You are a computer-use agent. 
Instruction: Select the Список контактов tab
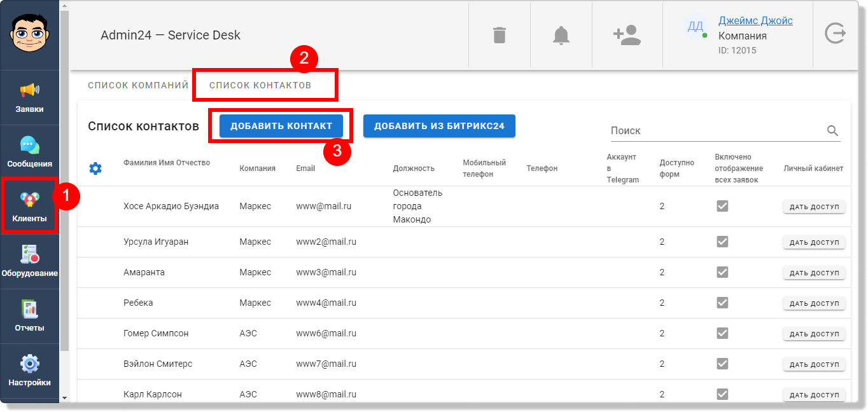260,85
